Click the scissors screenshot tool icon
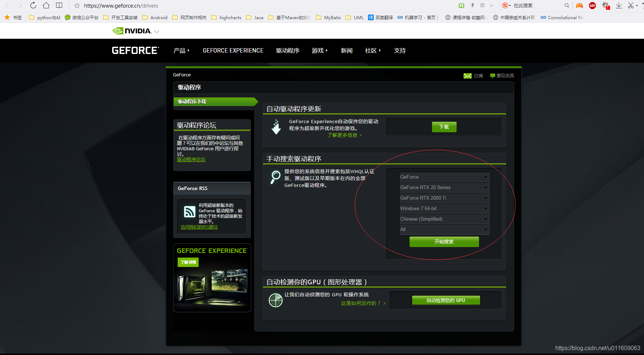 (631, 5)
